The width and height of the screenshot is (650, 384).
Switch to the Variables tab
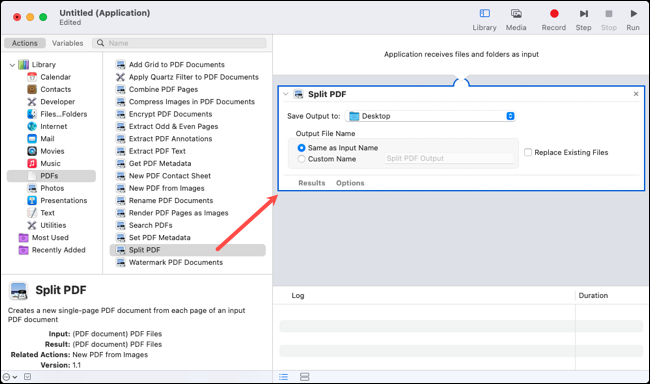[68, 43]
